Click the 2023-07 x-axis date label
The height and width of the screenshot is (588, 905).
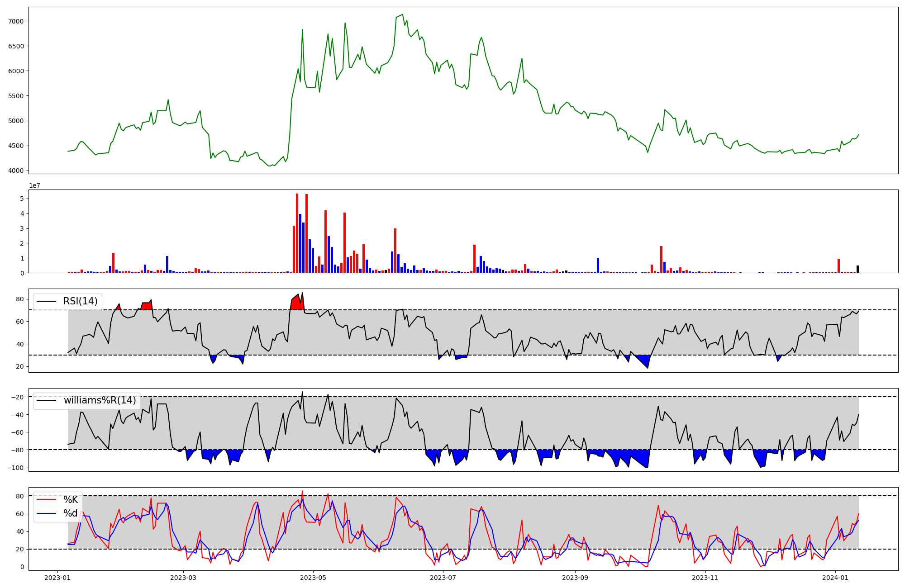[443, 578]
